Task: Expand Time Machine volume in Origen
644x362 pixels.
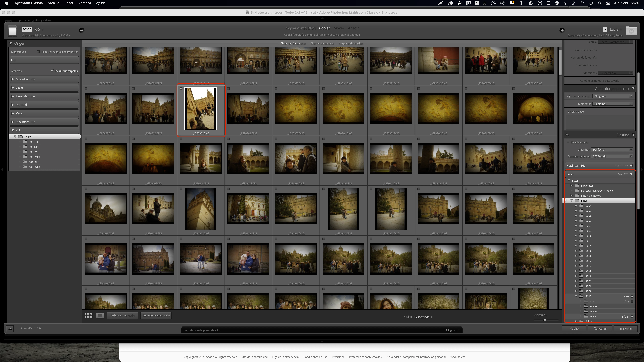Action: coord(13,96)
